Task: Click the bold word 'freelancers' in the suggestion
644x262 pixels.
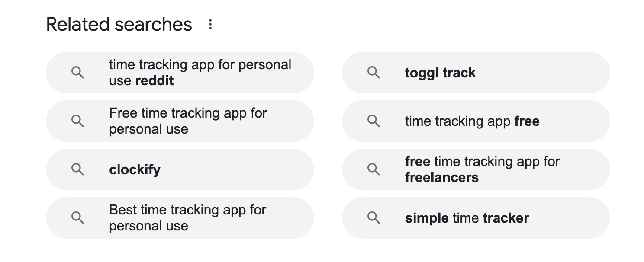Action: 441,178
